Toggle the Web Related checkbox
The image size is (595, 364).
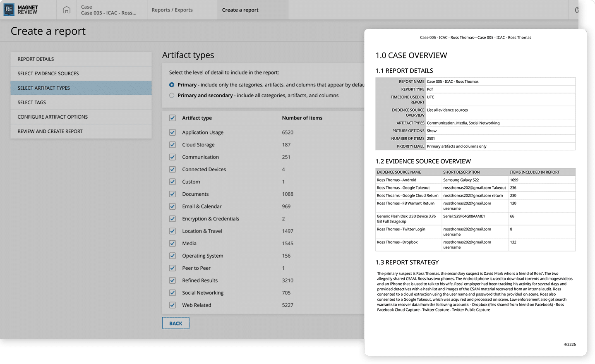click(173, 305)
